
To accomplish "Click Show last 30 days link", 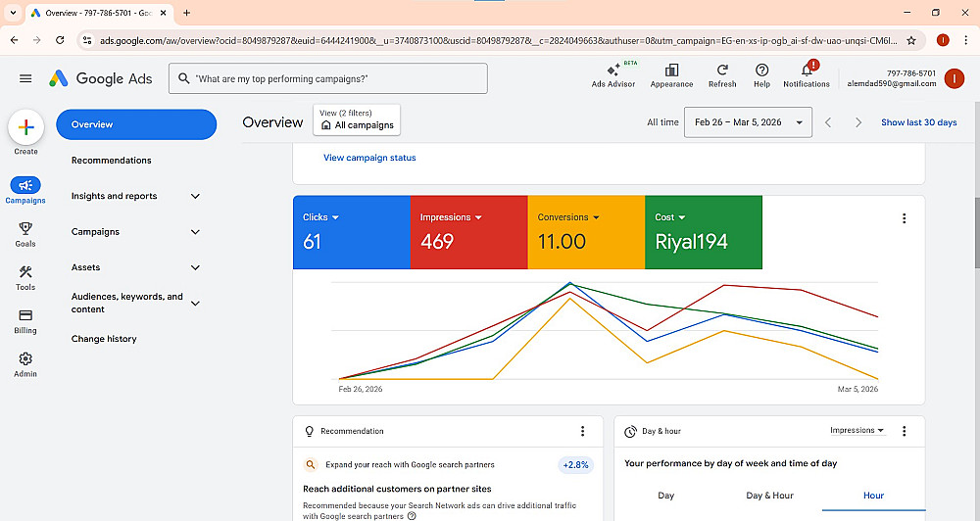I will point(918,122).
